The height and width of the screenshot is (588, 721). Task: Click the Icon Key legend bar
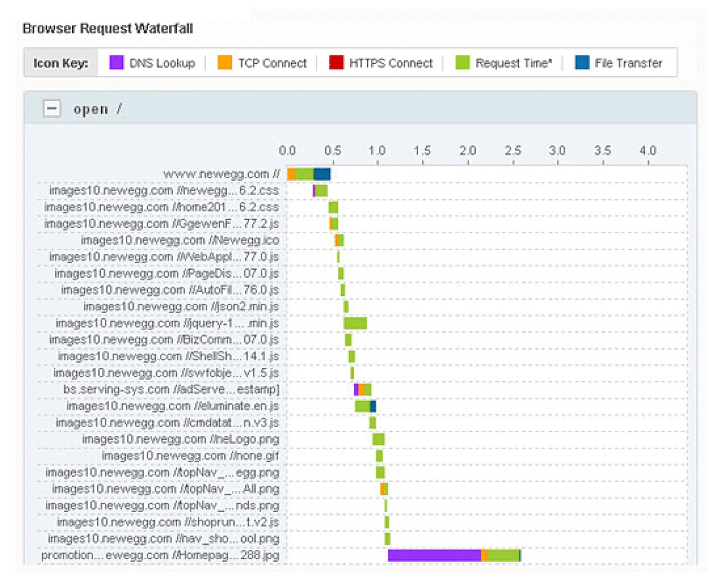61,63
